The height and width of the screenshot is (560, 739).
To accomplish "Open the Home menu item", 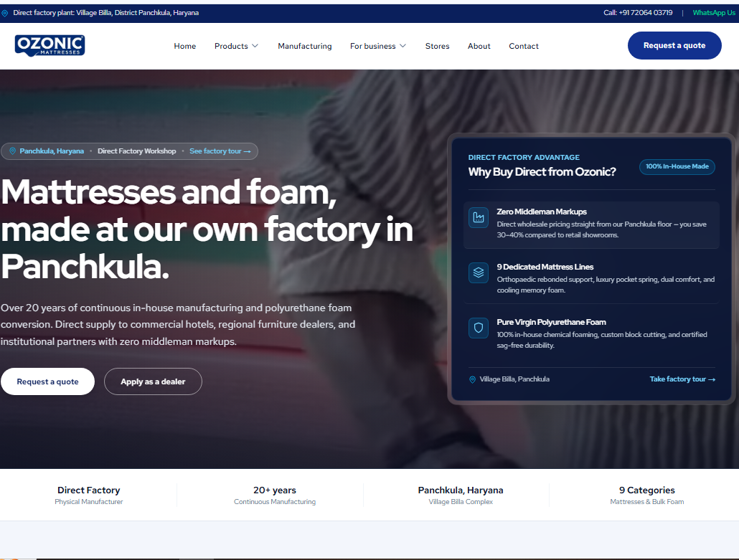I will tap(185, 46).
